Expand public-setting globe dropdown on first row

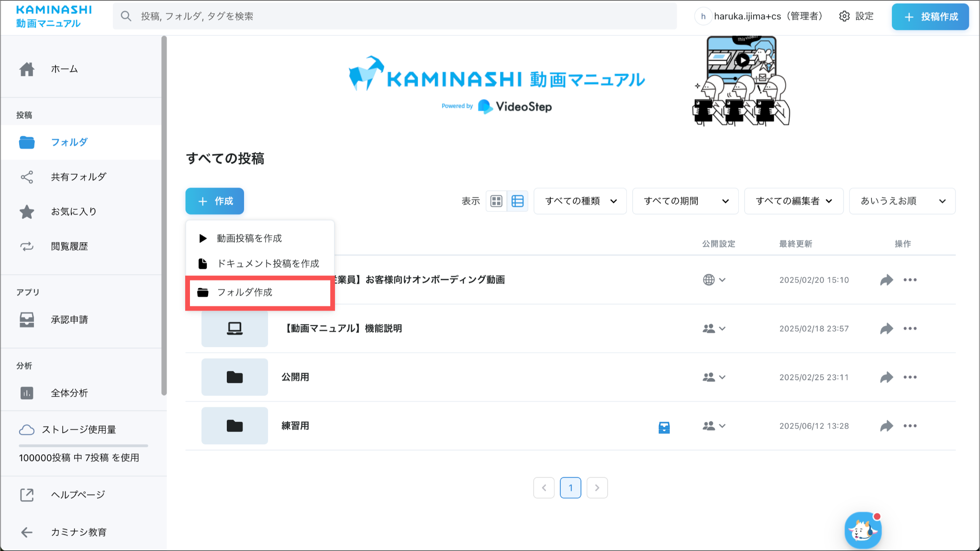[x=714, y=280]
